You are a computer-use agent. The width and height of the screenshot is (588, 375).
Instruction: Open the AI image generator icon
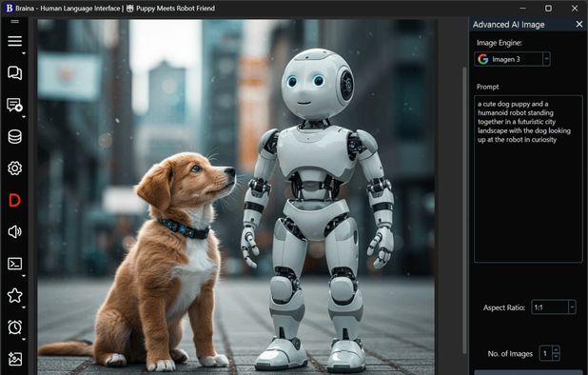click(14, 359)
